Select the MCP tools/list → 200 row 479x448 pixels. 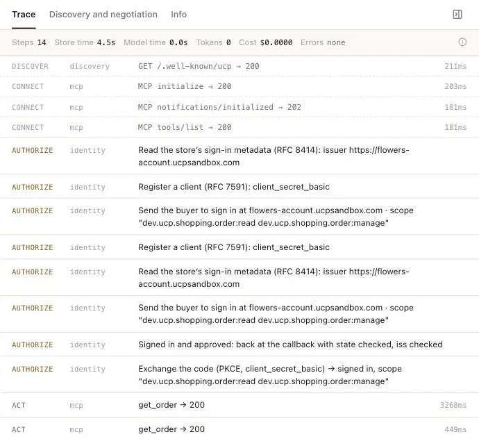click(x=239, y=127)
